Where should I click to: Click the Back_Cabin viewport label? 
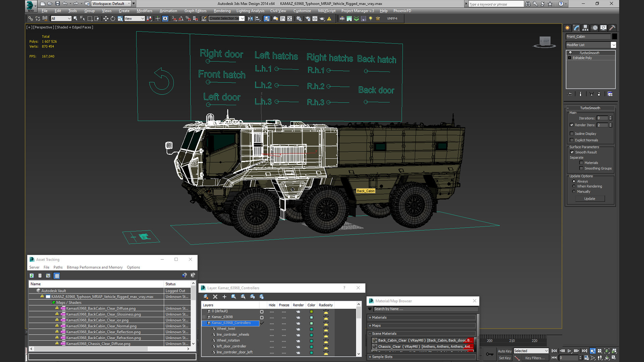click(x=366, y=191)
